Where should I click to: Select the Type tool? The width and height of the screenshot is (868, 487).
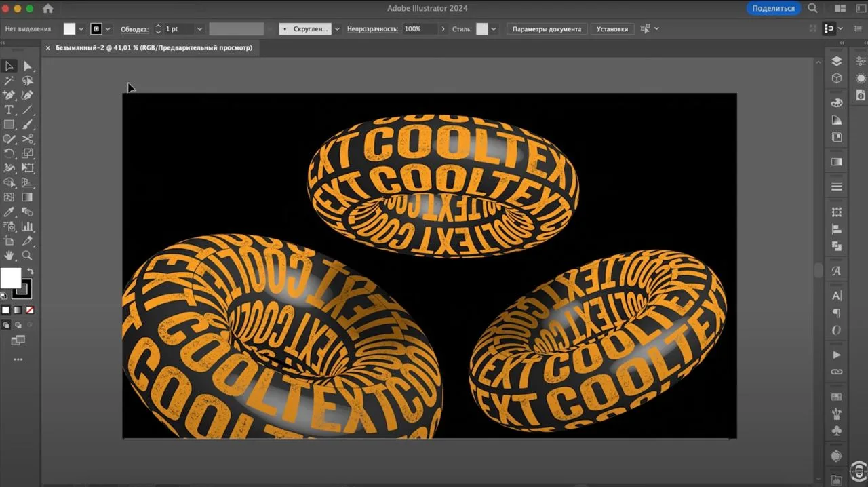pos(9,110)
